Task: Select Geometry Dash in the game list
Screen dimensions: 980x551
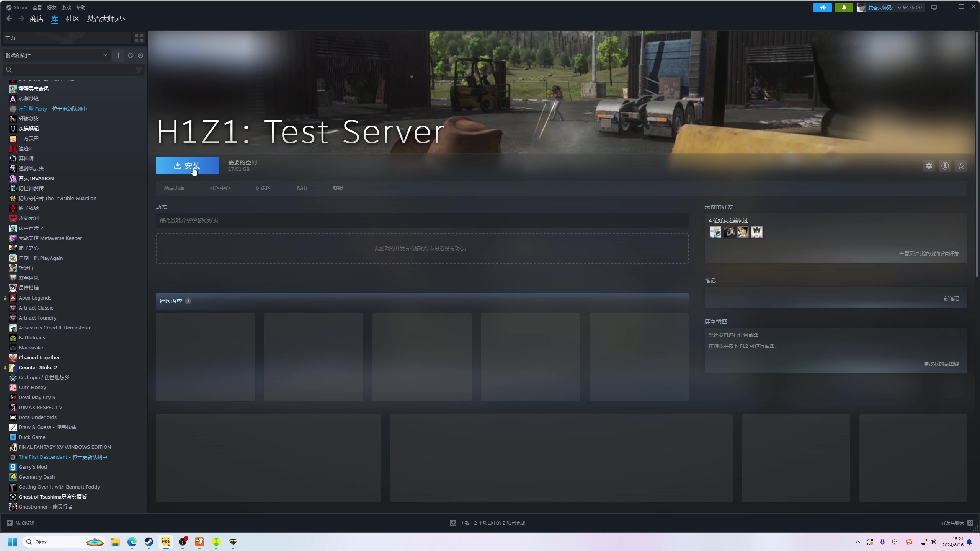Action: [x=37, y=477]
